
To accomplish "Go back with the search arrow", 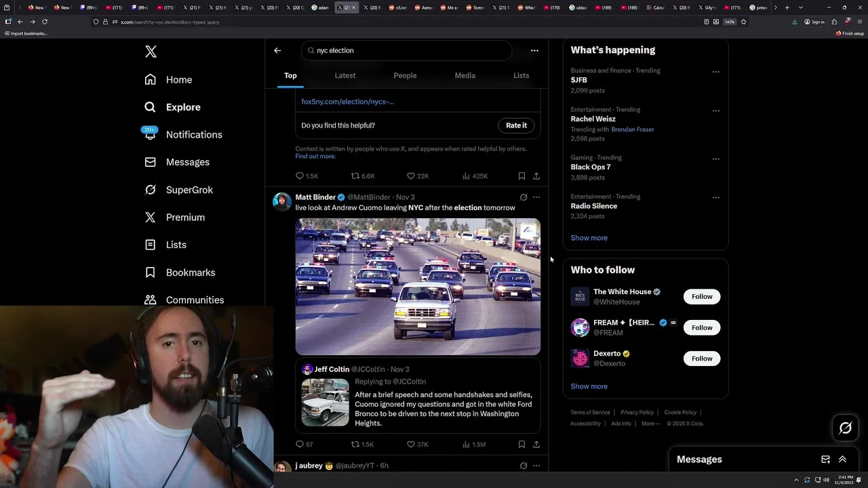I will pos(277,50).
